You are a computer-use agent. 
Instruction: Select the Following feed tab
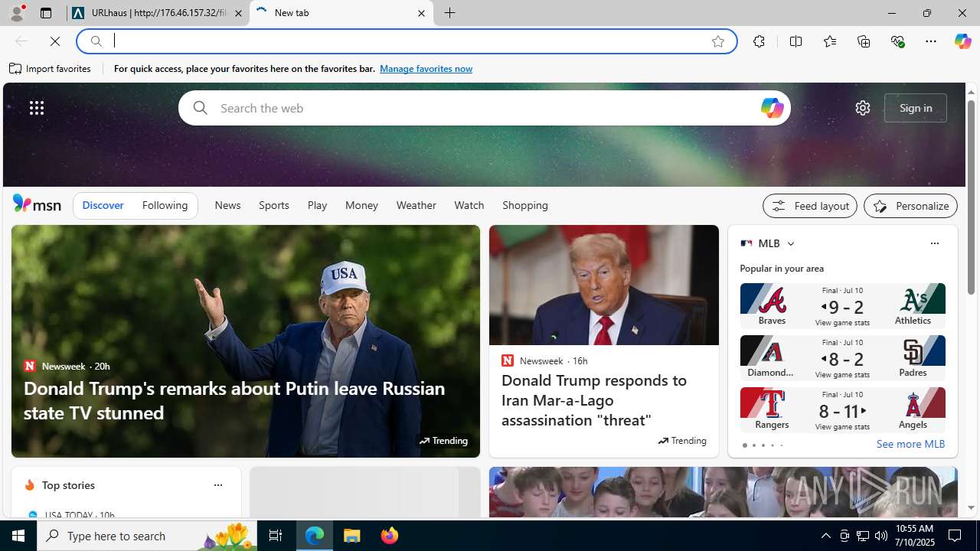pos(165,205)
